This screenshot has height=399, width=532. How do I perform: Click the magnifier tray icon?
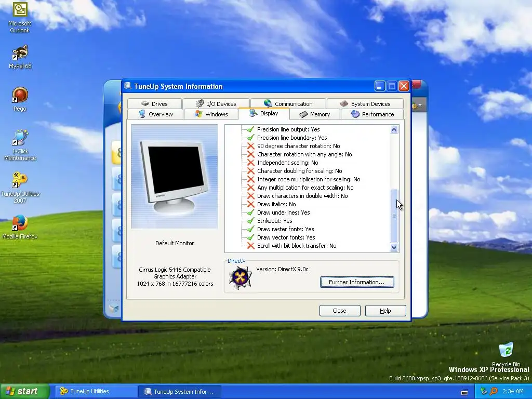click(x=494, y=391)
